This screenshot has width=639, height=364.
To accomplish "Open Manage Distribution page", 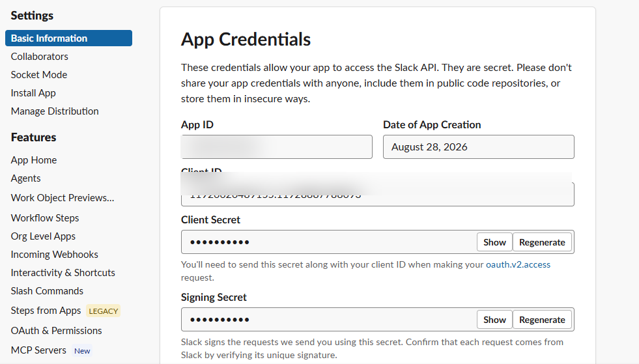I will 55,111.
